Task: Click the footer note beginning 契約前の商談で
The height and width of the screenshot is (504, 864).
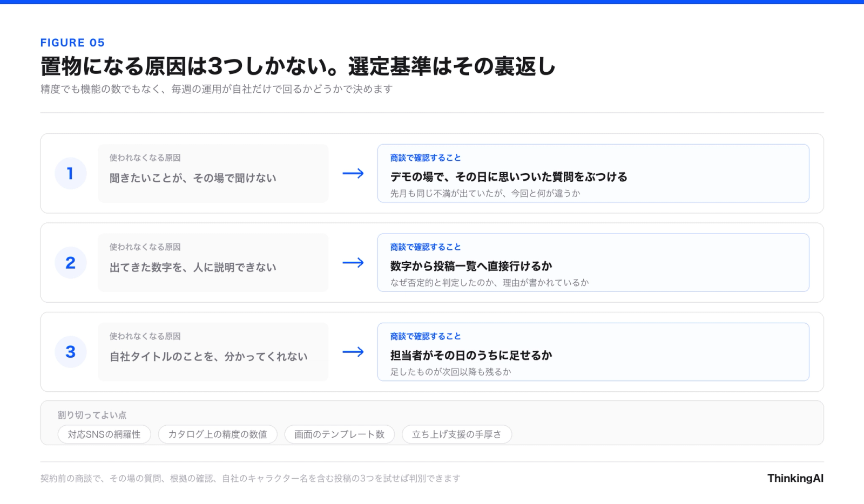Action: coord(250,478)
